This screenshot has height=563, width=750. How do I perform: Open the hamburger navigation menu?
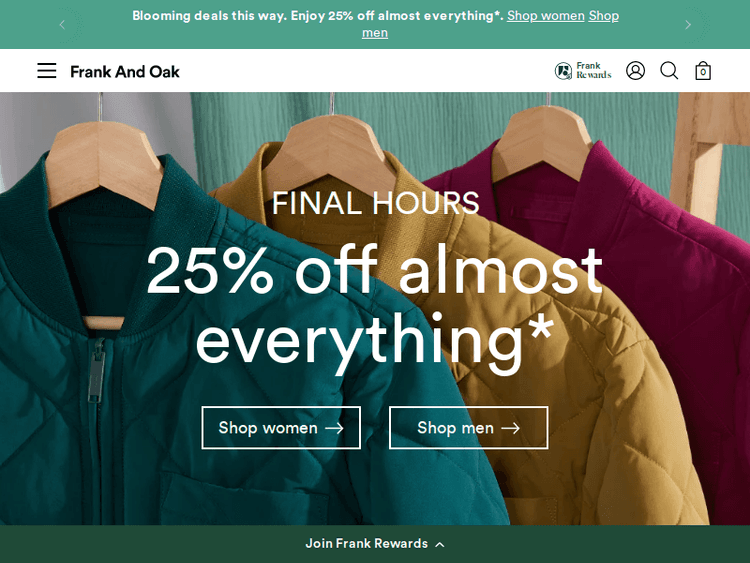47,71
